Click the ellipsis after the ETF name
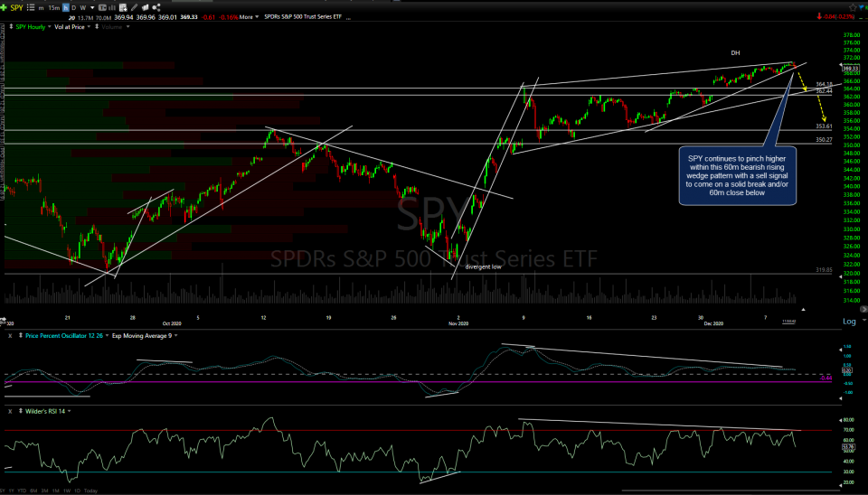The height and width of the screenshot is (495, 868). pos(348,18)
